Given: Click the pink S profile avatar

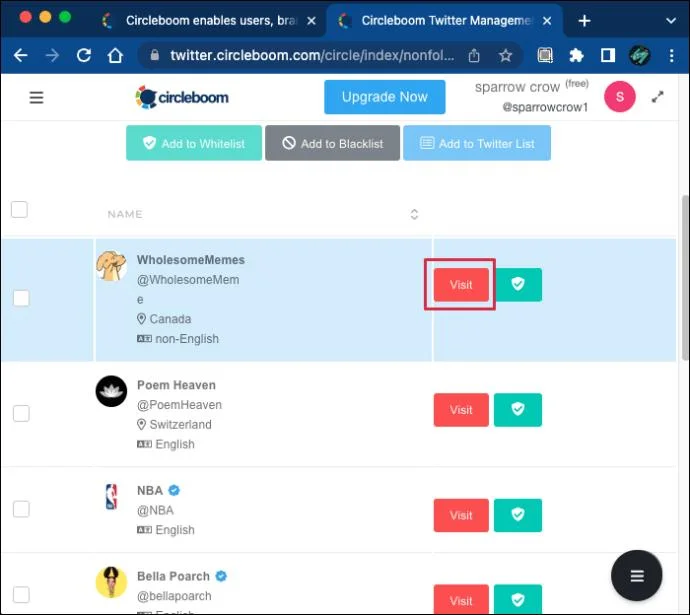Looking at the screenshot, I should tap(620, 96).
